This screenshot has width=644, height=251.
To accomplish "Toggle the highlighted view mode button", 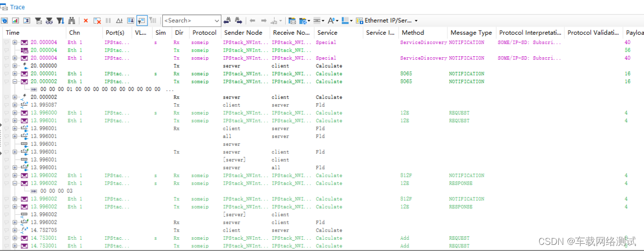I will tap(141, 20).
